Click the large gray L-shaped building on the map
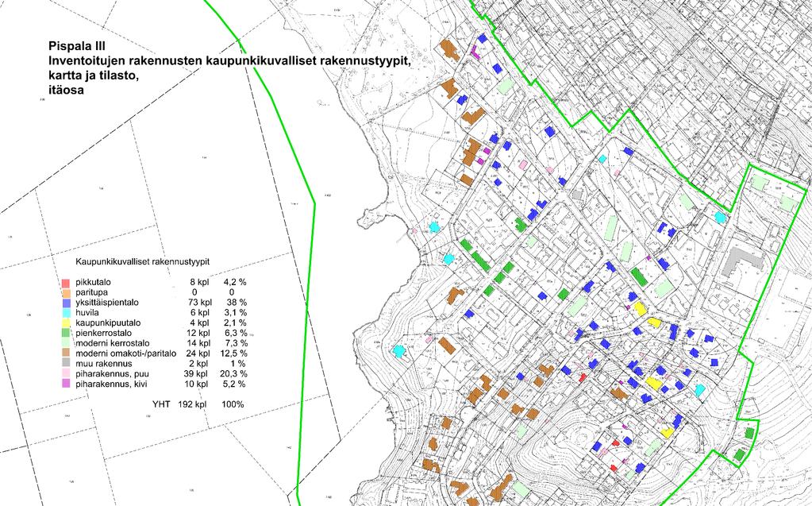The height and width of the screenshot is (506, 812). (x=743, y=261)
